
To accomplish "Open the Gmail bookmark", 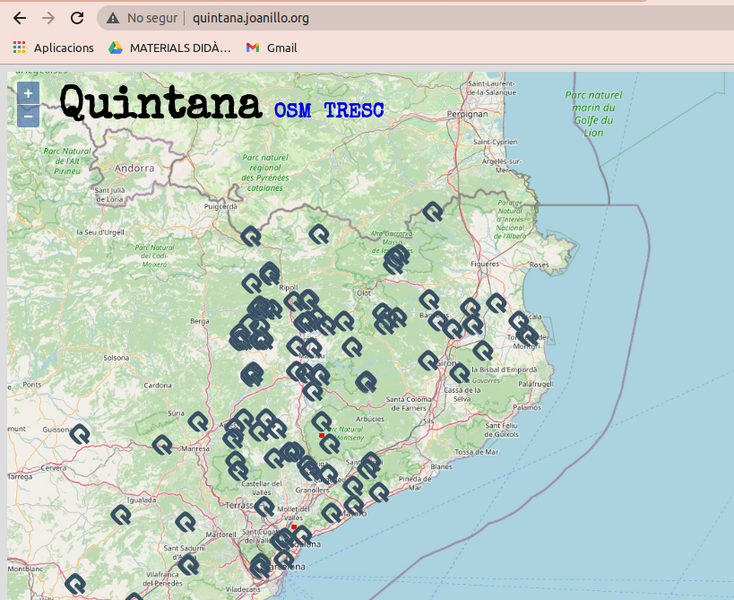I will click(x=271, y=47).
